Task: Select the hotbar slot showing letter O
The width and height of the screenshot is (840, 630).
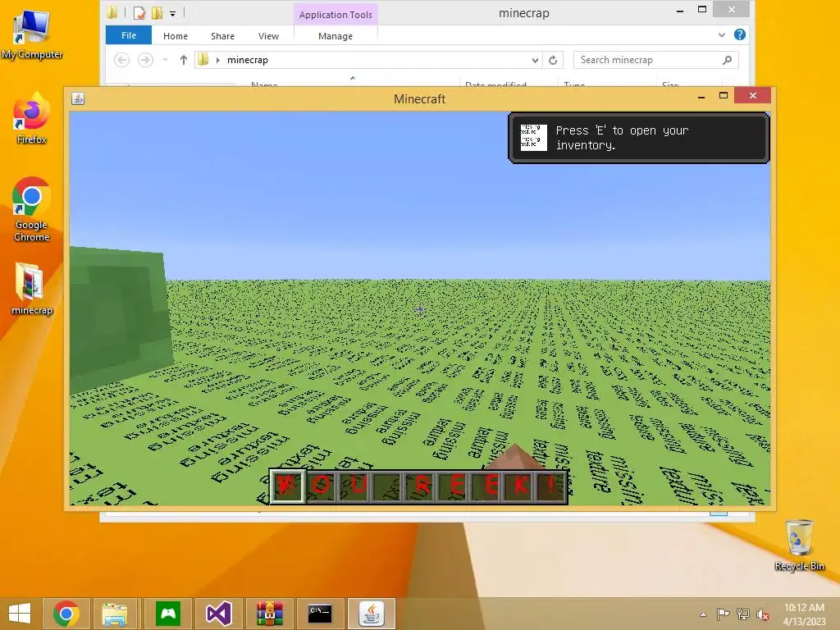Action: [x=321, y=486]
